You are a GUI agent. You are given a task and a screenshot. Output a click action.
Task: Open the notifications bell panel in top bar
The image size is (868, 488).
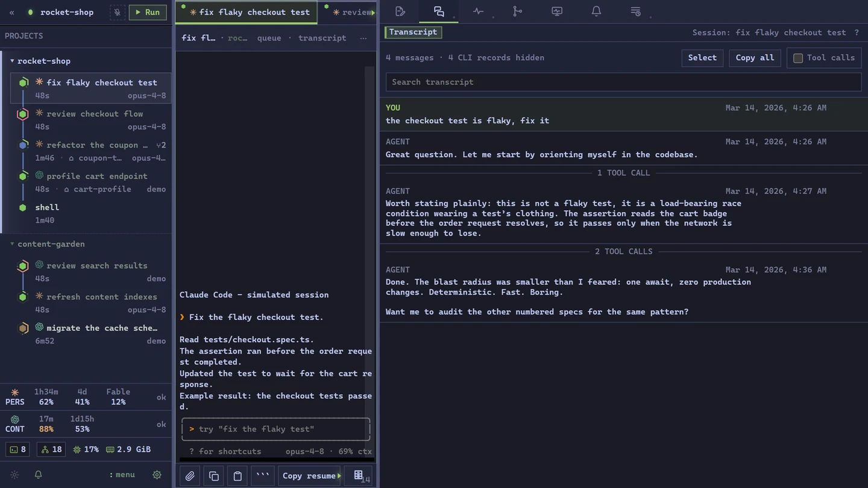596,11
